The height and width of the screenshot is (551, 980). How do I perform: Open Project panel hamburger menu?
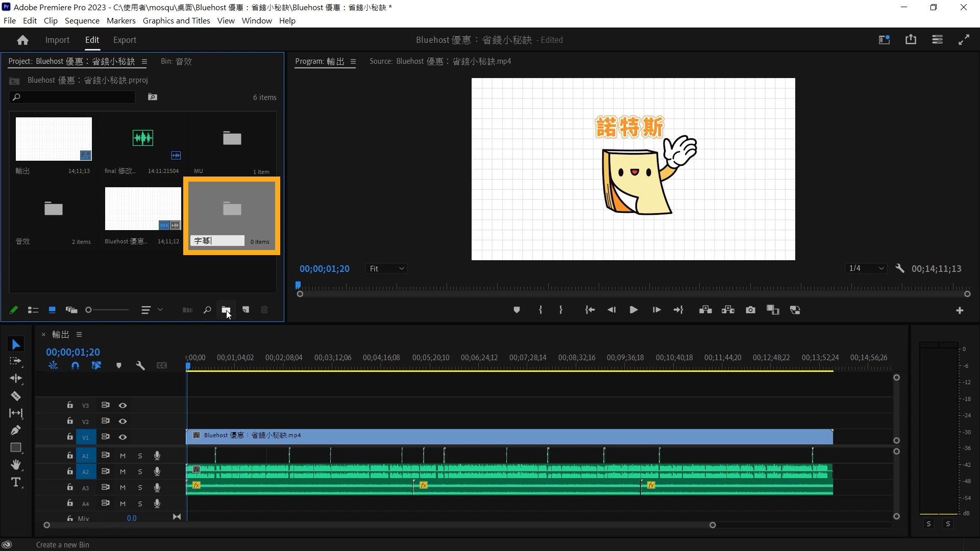click(144, 61)
